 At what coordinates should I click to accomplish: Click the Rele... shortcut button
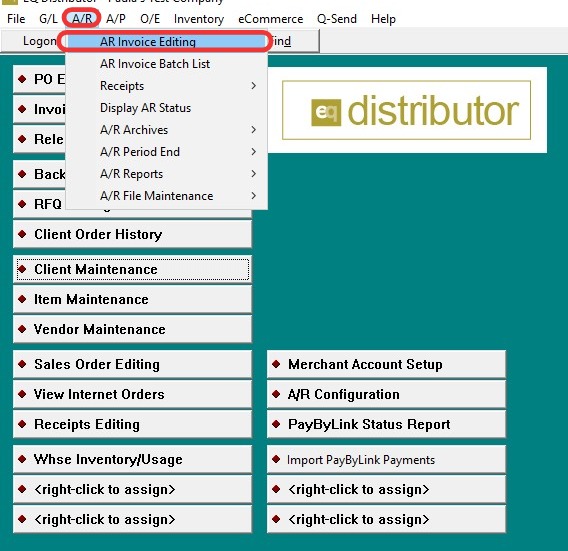(39, 139)
